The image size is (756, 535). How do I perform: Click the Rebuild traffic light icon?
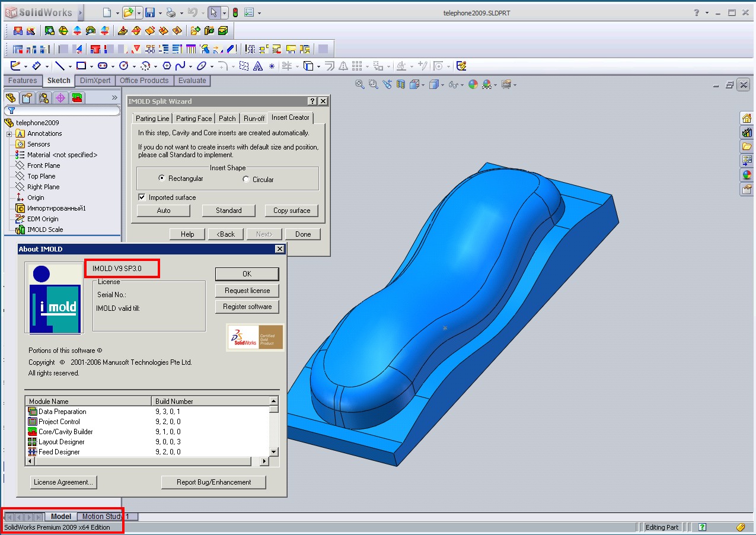coord(235,12)
